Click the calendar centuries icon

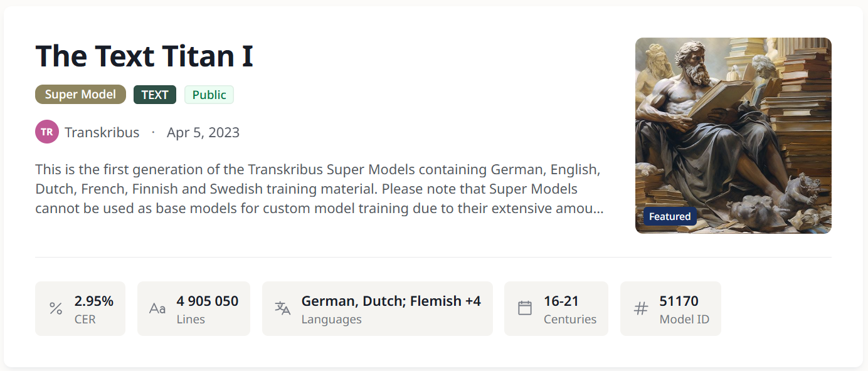(525, 308)
